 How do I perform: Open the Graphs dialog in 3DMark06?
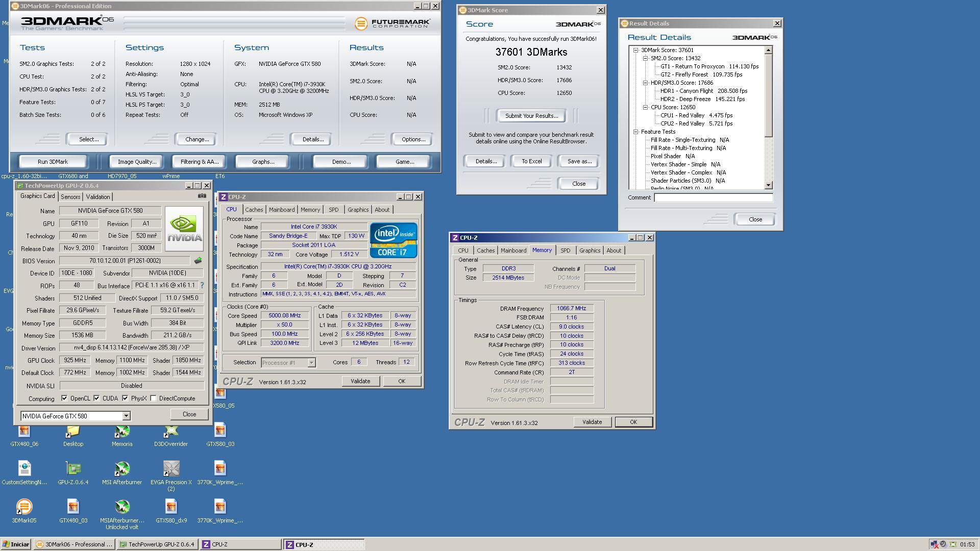[263, 162]
